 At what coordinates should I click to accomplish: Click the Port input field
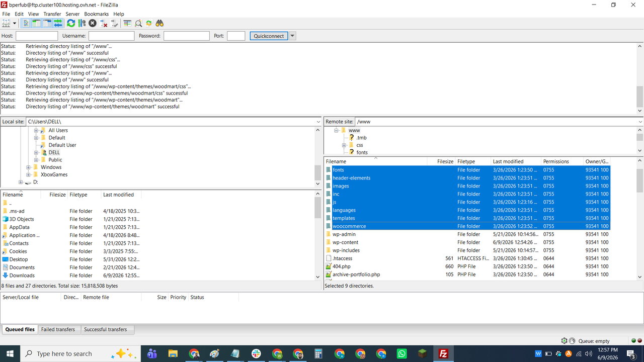[x=236, y=36]
